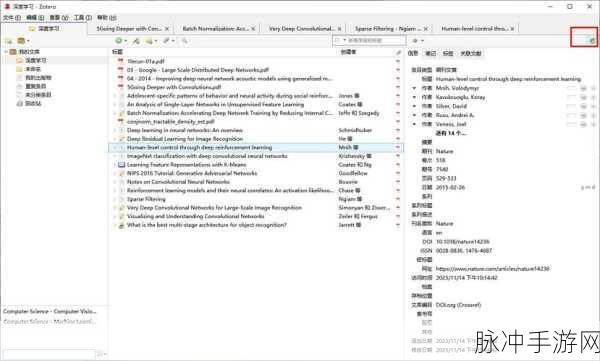600x361 pixels.
Task: Select 我的出版物 in the library tree
Action: pos(38,78)
